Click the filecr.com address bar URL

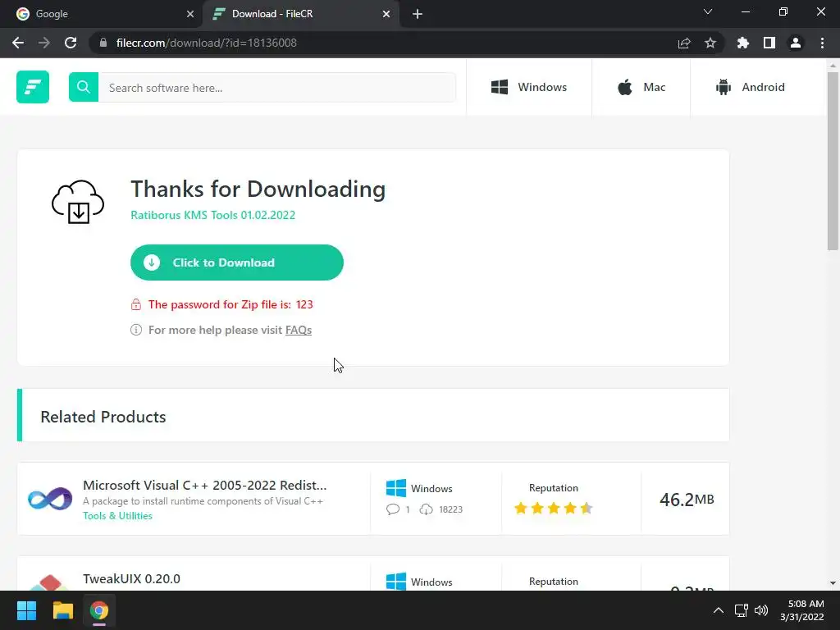(x=206, y=43)
